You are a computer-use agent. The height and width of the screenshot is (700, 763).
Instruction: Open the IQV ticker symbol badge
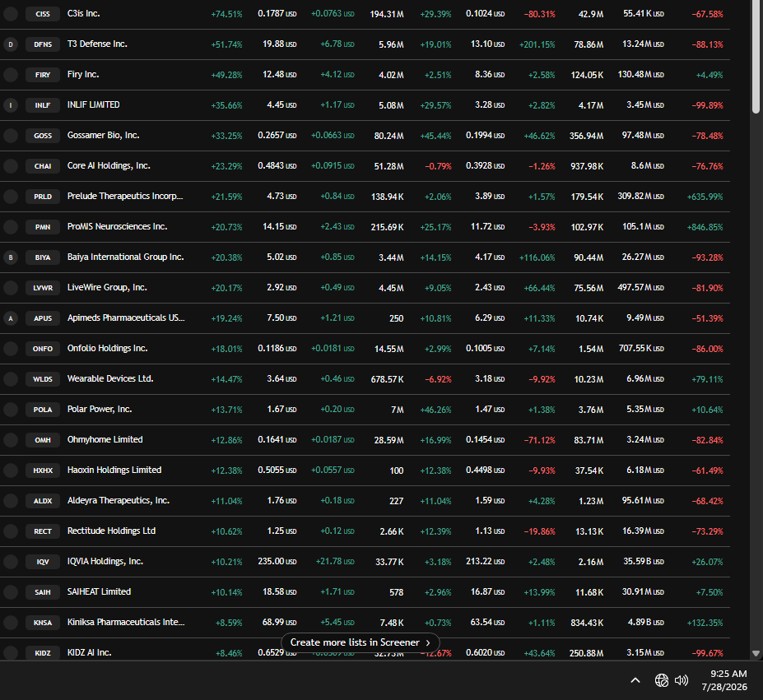tap(43, 562)
